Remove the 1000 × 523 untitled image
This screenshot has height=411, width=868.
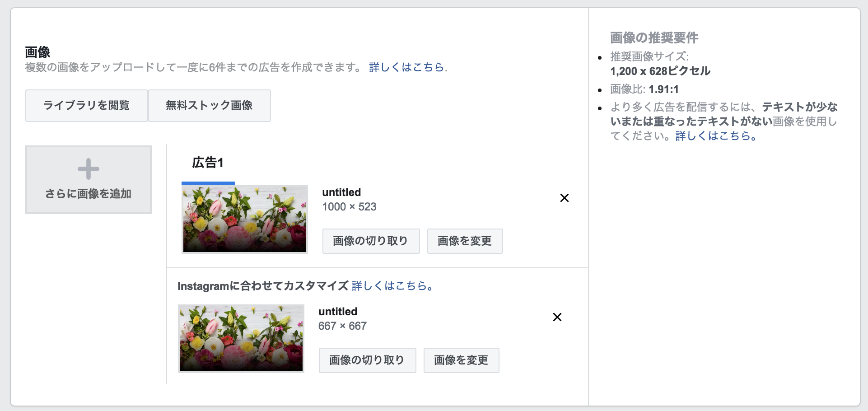[x=564, y=198]
